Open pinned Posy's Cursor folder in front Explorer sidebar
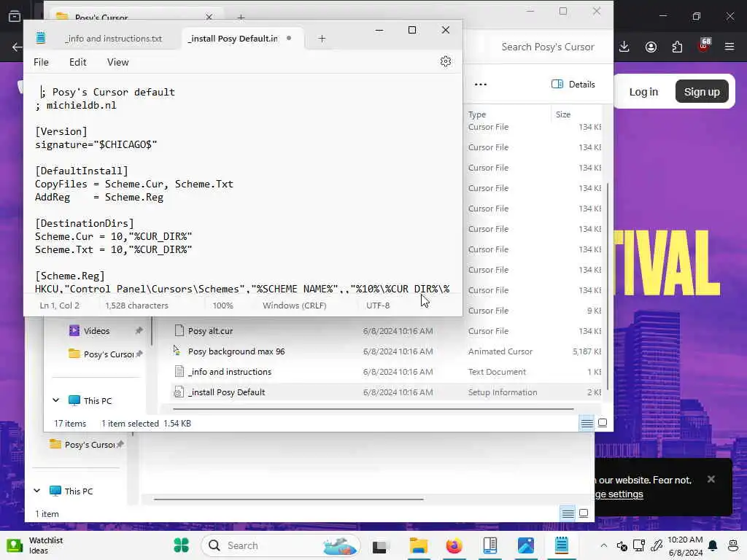This screenshot has height=560, width=747. pos(109,354)
